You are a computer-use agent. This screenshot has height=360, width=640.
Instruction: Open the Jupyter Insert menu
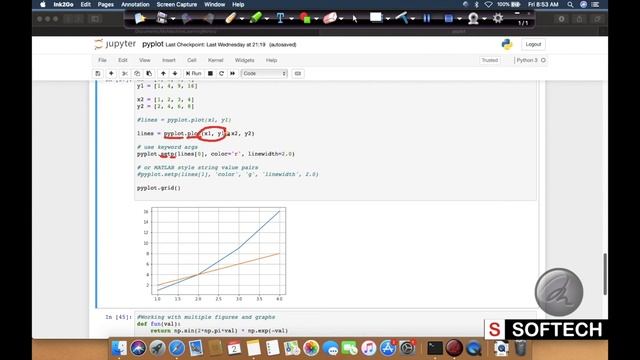click(x=169, y=60)
